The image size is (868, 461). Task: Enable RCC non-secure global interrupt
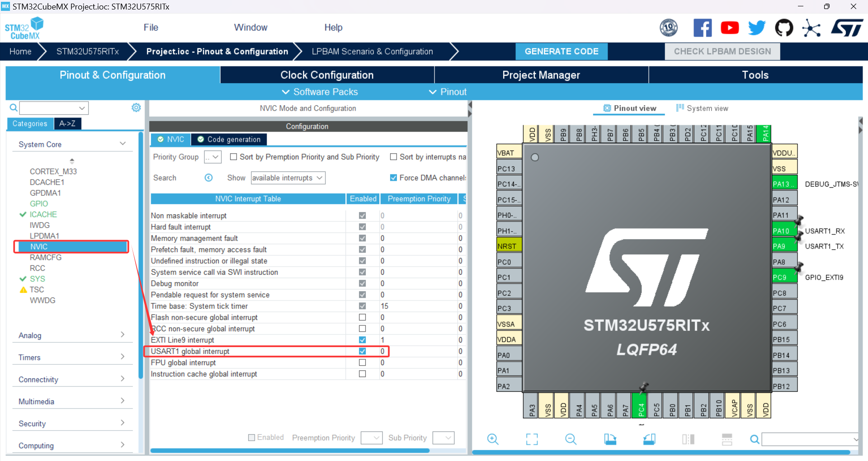point(362,329)
